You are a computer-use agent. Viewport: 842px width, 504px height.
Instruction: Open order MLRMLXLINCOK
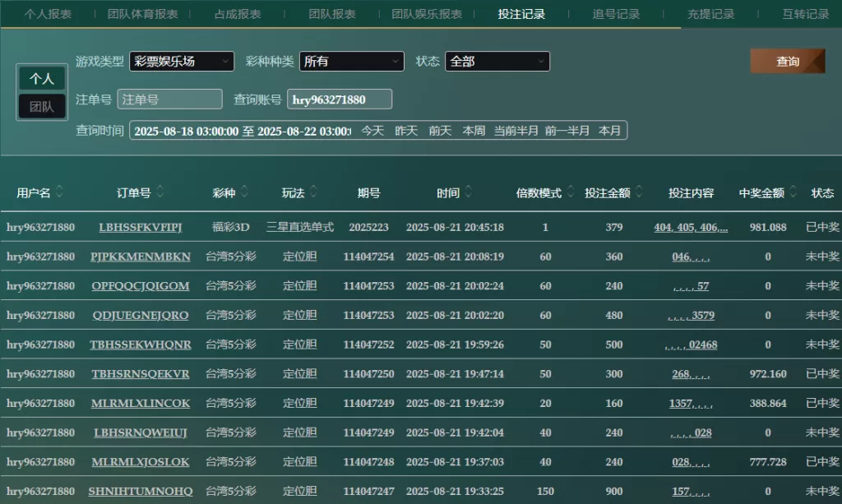pos(140,403)
